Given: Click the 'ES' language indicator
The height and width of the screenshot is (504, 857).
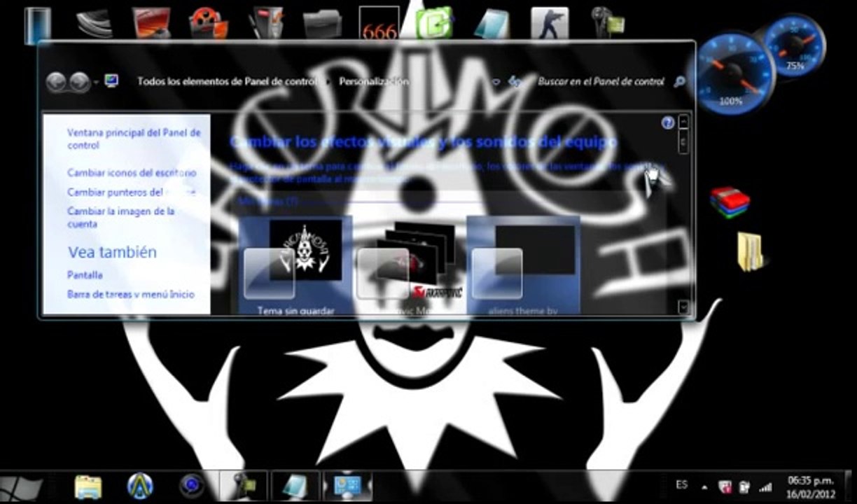Looking at the screenshot, I should tap(681, 484).
